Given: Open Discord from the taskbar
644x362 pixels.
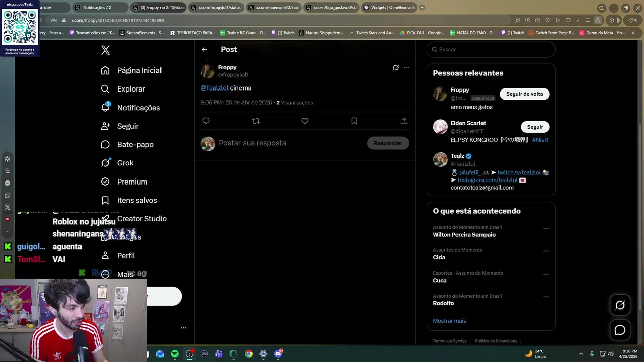Looking at the screenshot, I should point(278,354).
